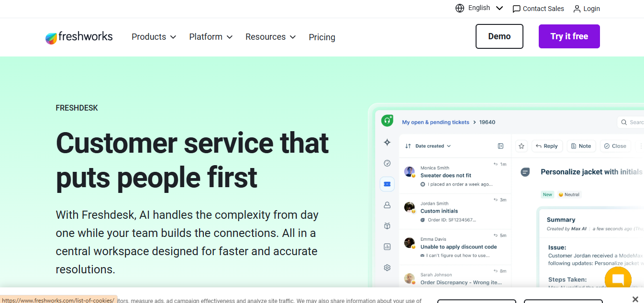Click the green Freshdesk headset icon
644x303 pixels.
pyautogui.click(x=387, y=121)
